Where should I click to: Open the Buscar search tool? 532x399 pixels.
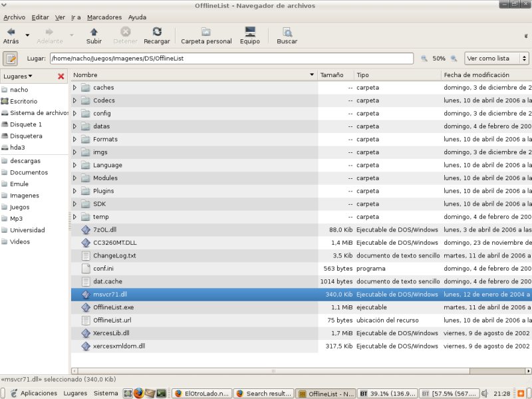click(x=287, y=31)
